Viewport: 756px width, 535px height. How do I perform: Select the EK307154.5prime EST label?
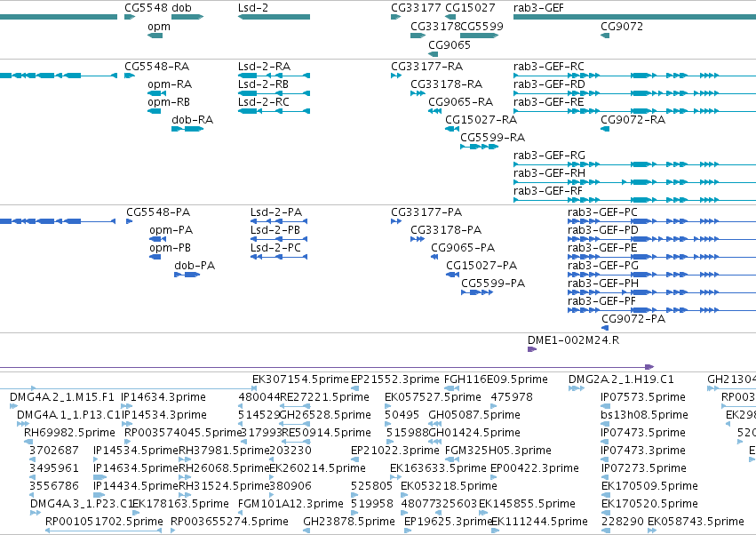tap(300, 379)
